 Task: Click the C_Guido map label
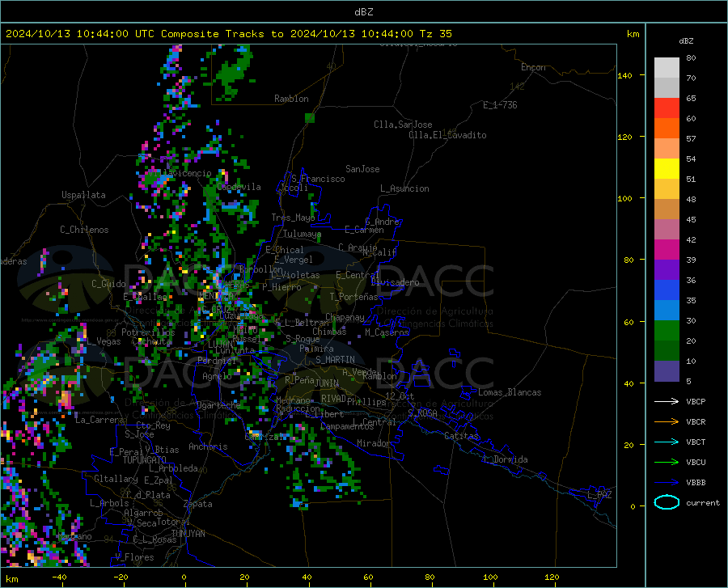click(x=108, y=284)
